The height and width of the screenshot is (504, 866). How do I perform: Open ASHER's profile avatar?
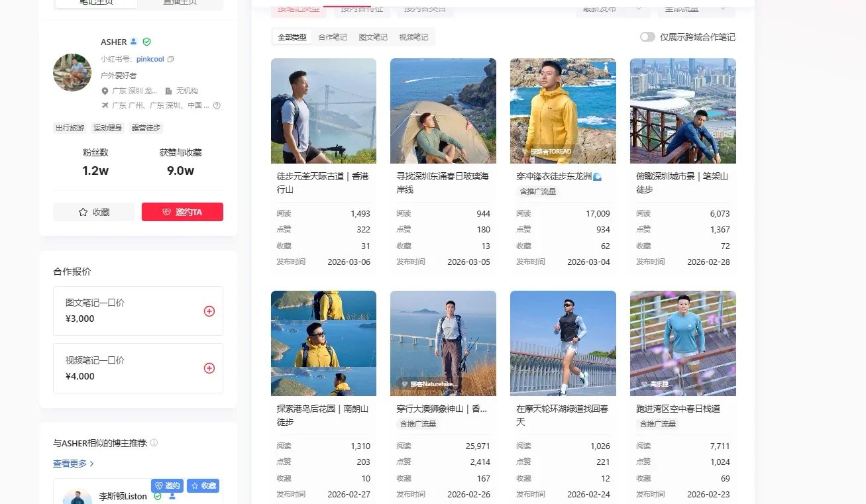72,72
